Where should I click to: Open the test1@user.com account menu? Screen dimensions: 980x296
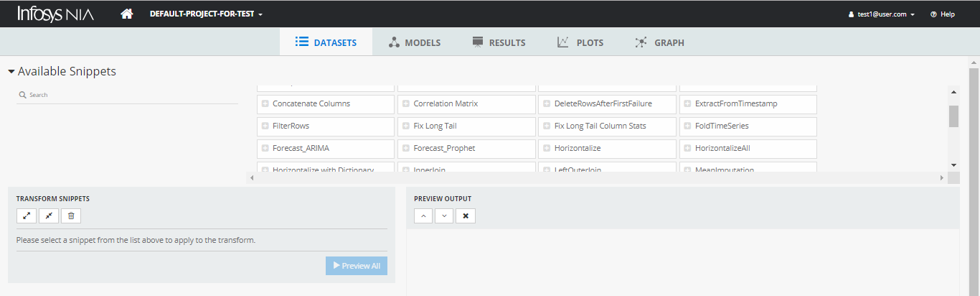click(881, 14)
